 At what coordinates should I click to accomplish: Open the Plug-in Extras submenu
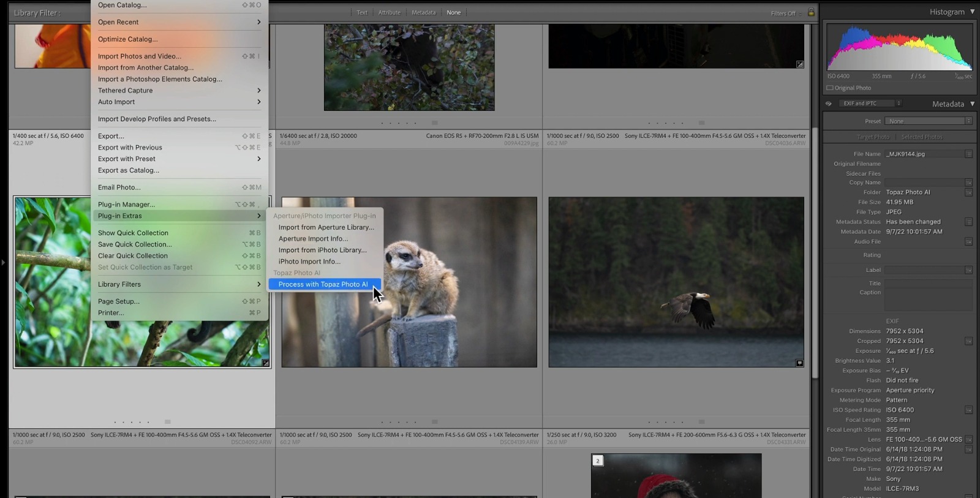pyautogui.click(x=179, y=216)
